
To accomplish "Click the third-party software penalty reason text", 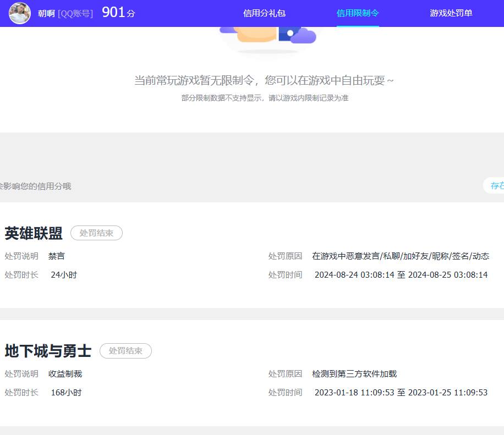I will click(x=354, y=373).
